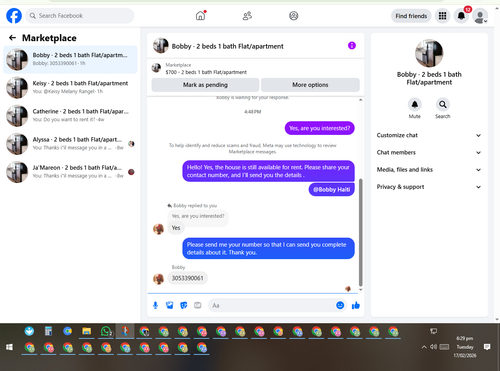Open the Facebook logo home link
The height and width of the screenshot is (371, 500).
point(14,16)
